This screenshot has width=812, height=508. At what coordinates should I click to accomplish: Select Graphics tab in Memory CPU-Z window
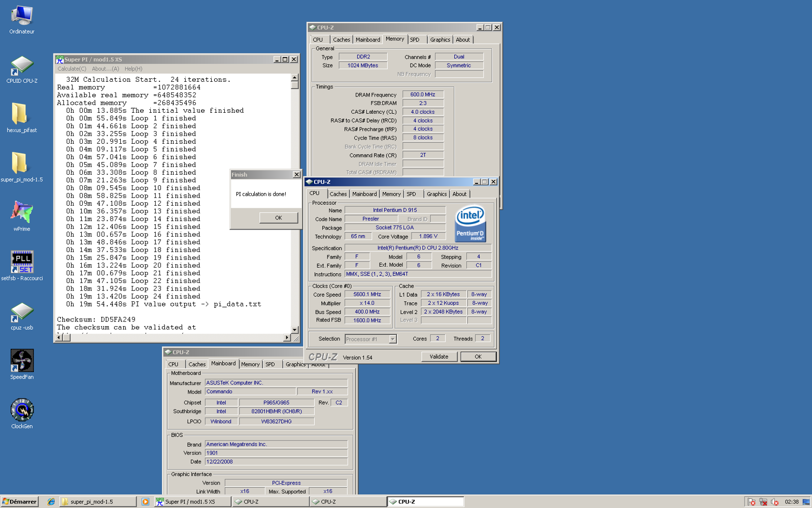tap(440, 40)
